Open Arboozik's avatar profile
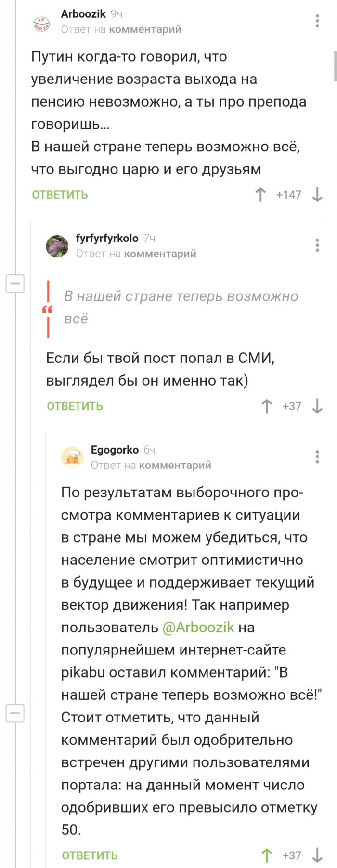 point(41,23)
